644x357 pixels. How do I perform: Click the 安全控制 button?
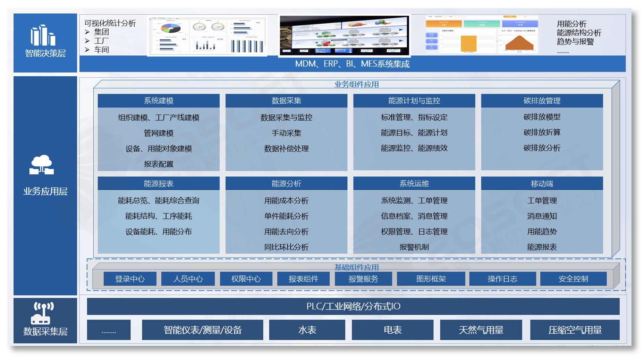pyautogui.click(x=573, y=279)
